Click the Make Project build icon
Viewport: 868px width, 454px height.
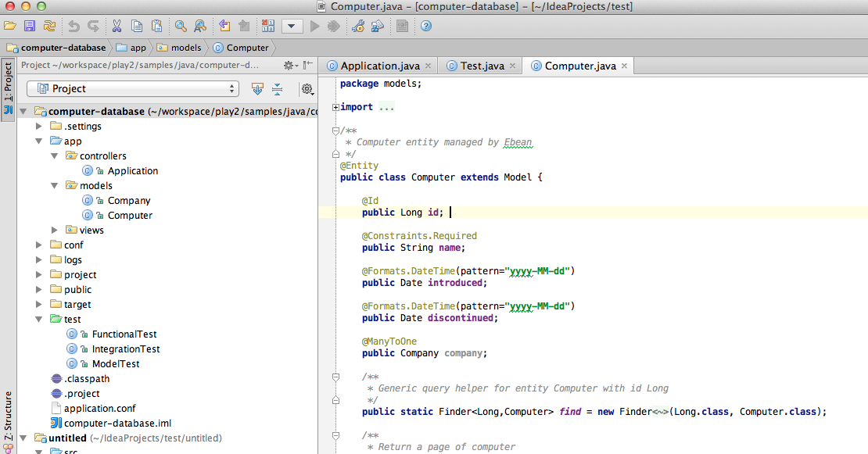coord(267,26)
